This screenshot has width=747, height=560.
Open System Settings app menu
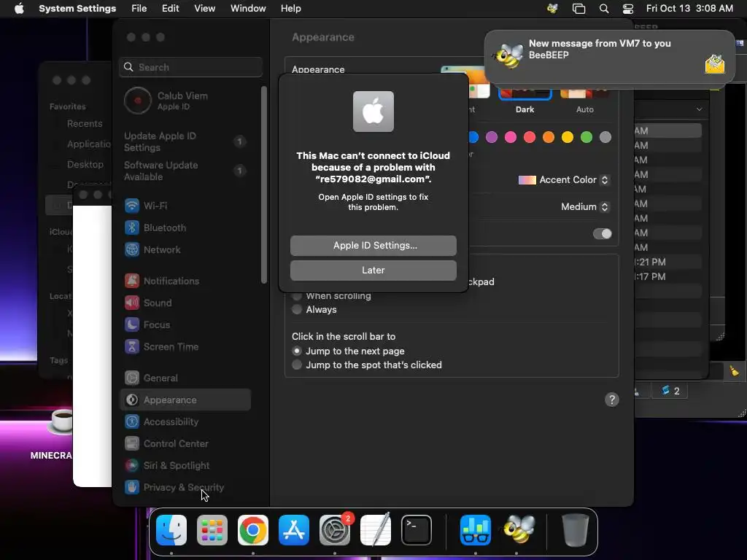pos(77,8)
